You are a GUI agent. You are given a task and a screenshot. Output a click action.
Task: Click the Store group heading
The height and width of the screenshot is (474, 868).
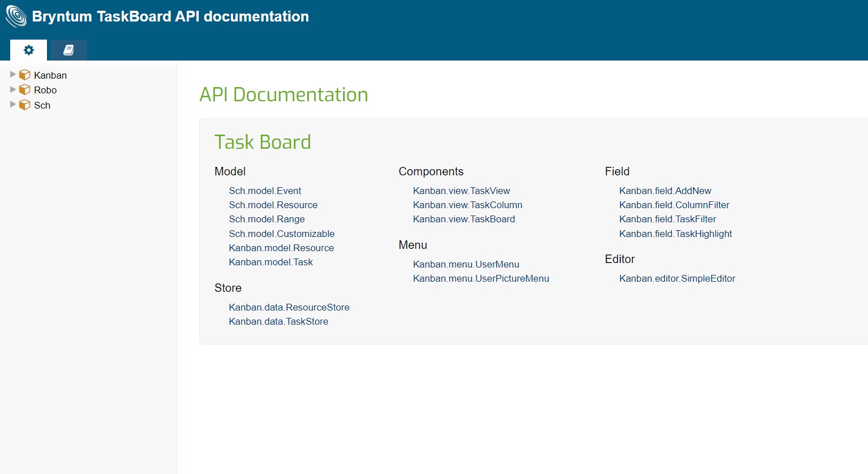pyautogui.click(x=228, y=288)
